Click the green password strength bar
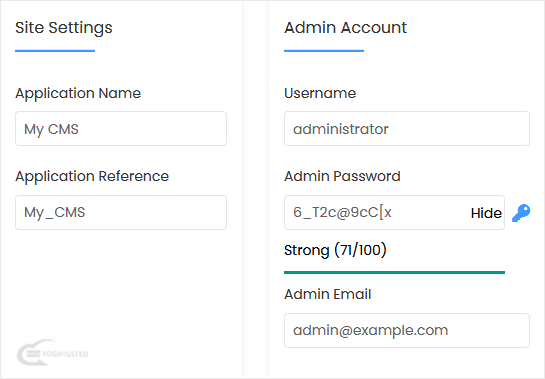Viewport: 545px width, 379px height. (x=394, y=273)
